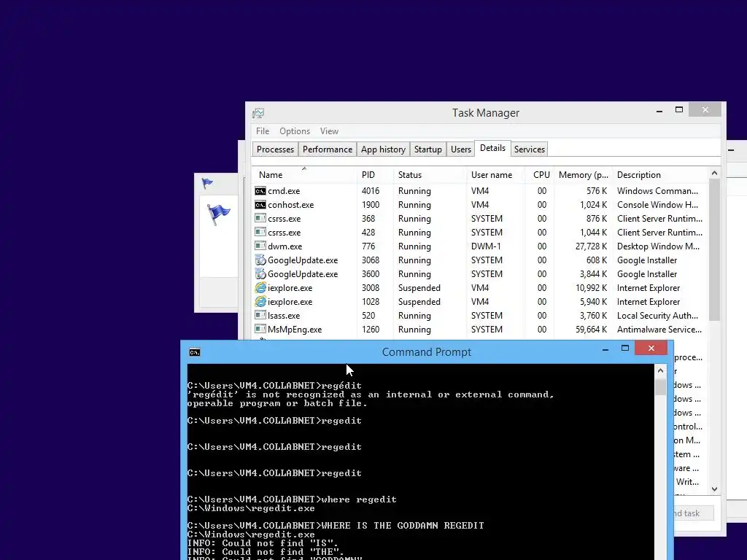Viewport: 747px width, 560px height.
Task: Select the MsMpEng.exe process name
Action: pos(295,329)
